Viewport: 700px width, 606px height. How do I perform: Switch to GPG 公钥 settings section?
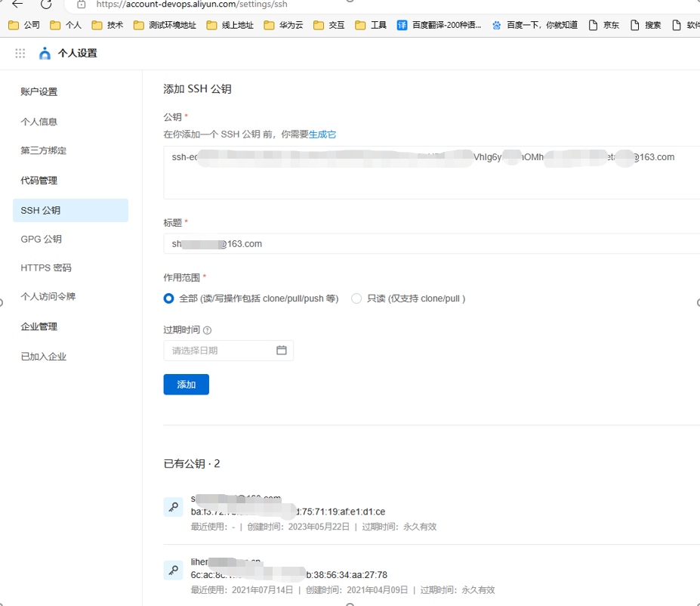(x=41, y=239)
